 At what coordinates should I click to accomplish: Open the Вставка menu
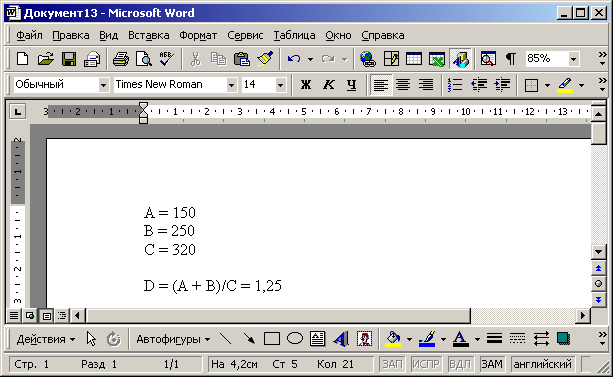[x=149, y=35]
